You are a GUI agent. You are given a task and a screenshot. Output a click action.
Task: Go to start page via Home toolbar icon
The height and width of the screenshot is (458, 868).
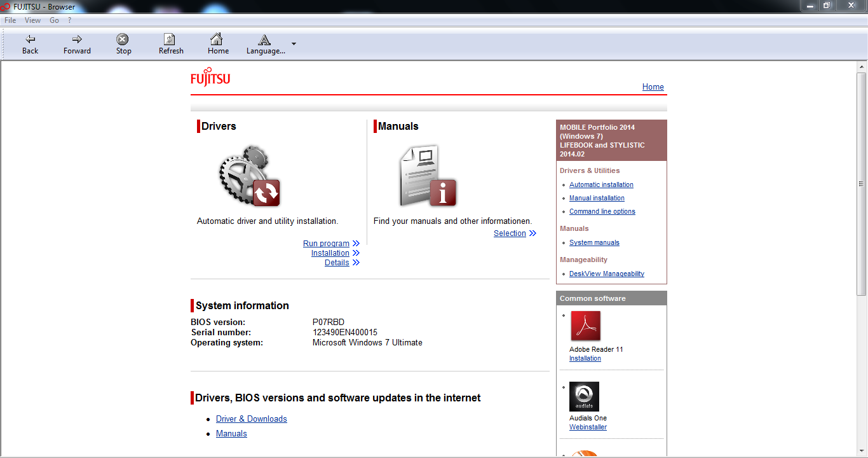[217, 39]
